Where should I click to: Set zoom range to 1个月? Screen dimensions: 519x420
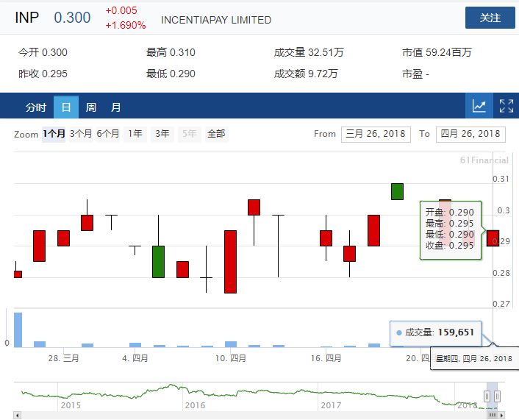54,134
